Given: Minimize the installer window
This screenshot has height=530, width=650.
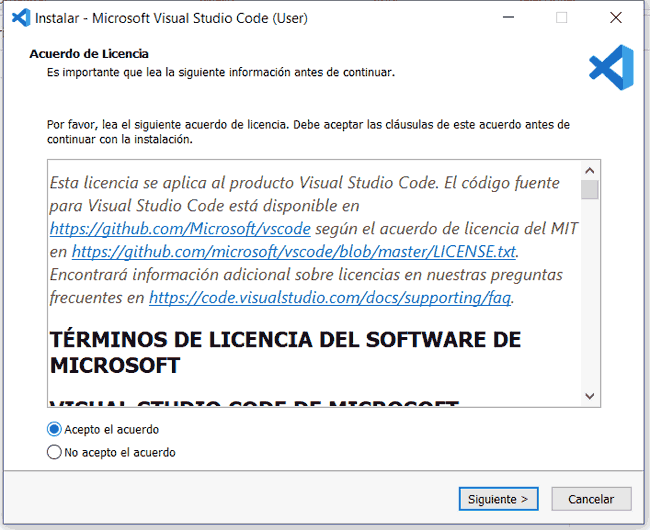Looking at the screenshot, I should [509, 17].
